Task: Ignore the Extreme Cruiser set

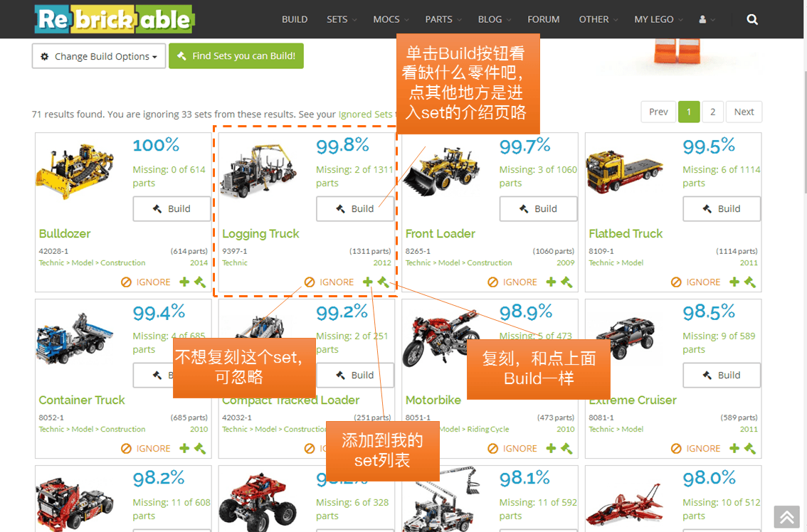Action: pos(695,449)
